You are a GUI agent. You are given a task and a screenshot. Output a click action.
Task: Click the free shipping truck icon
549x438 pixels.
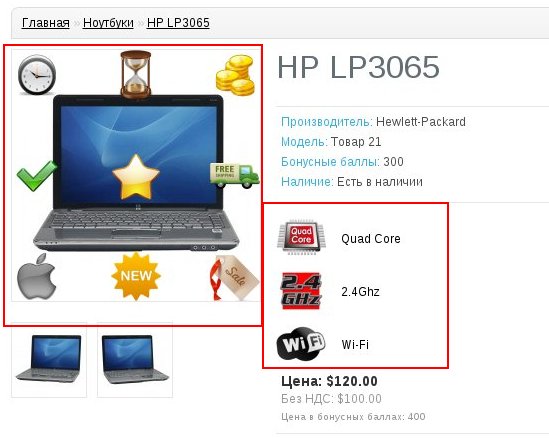point(235,175)
